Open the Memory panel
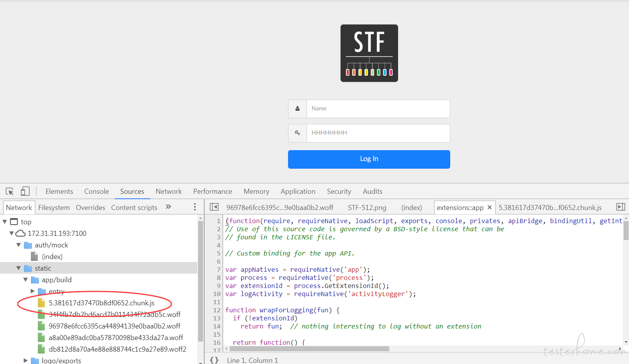Screen dimensions: 629x364 coord(256,191)
